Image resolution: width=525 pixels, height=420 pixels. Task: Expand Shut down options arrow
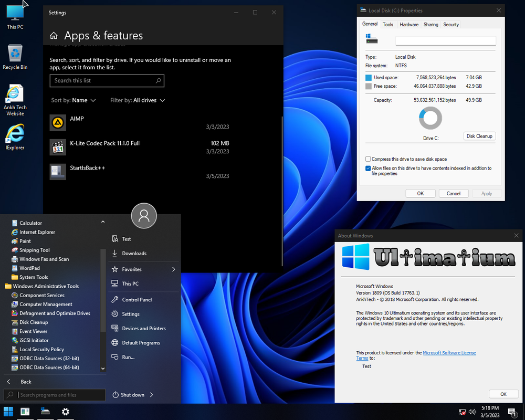[152, 395]
